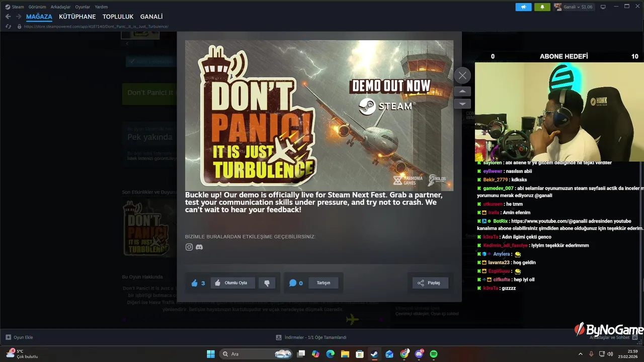This screenshot has width=644, height=362.
Task: Click the store URL address bar
Action: pos(96,27)
